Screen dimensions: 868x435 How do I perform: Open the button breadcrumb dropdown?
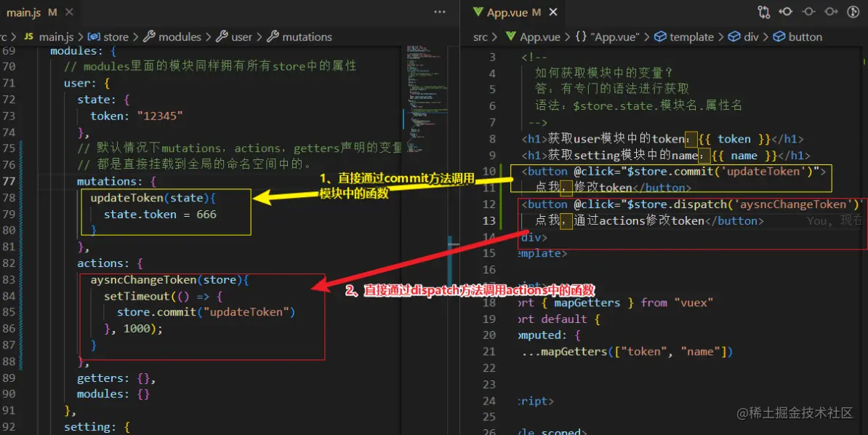coord(805,37)
